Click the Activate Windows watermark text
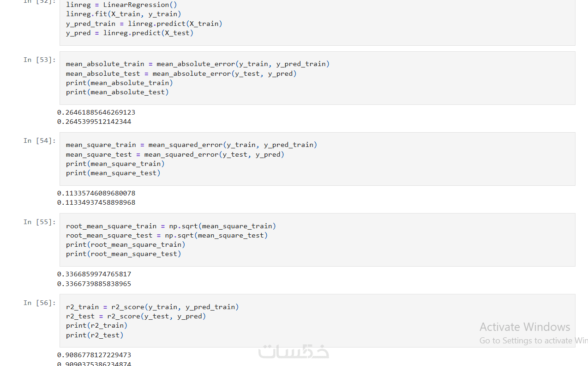Viewport: 588px width, 366px height. click(x=525, y=327)
